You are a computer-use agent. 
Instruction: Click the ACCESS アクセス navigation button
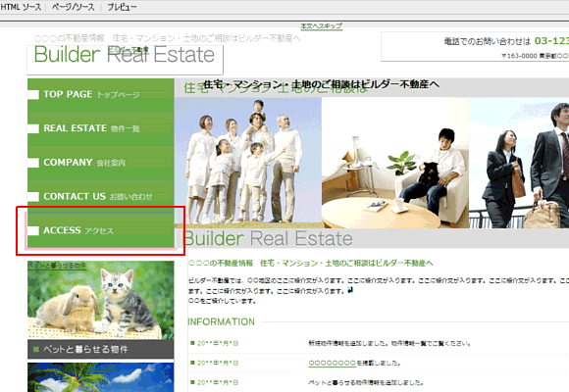[101, 230]
